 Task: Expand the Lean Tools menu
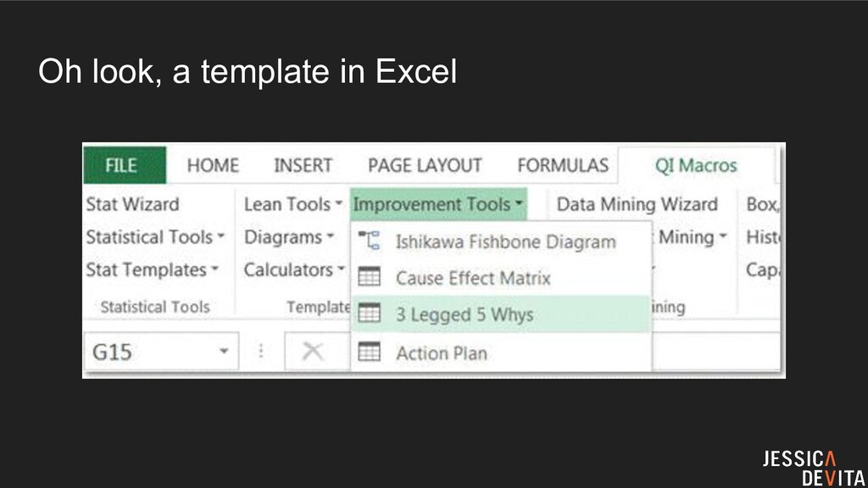(292, 204)
